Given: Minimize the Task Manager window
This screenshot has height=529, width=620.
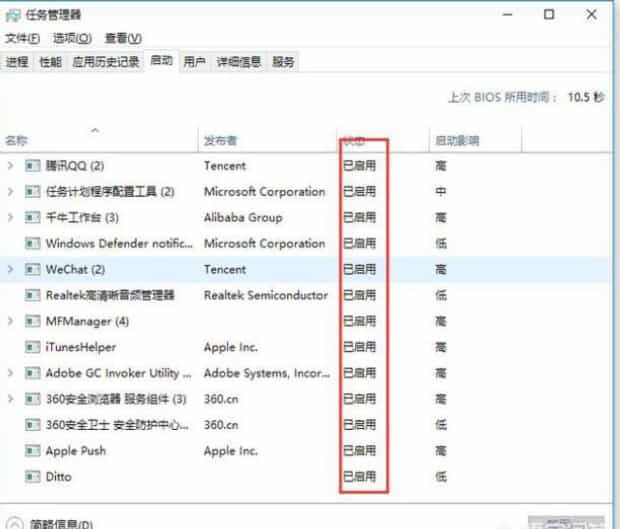Looking at the screenshot, I should coord(508,15).
